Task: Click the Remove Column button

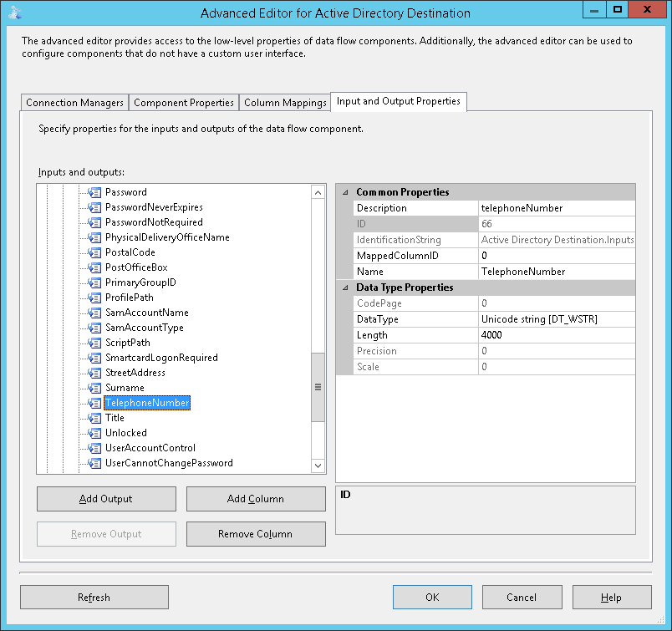Action: click(256, 534)
